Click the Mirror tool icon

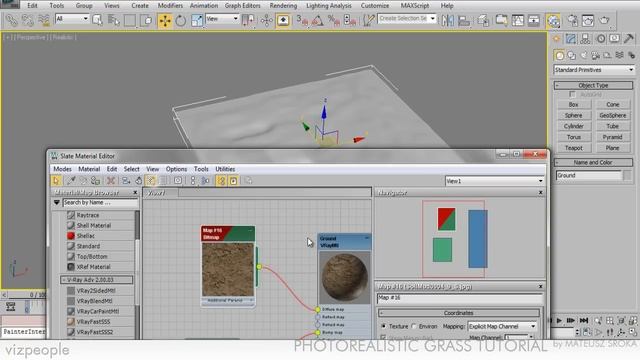click(x=447, y=20)
